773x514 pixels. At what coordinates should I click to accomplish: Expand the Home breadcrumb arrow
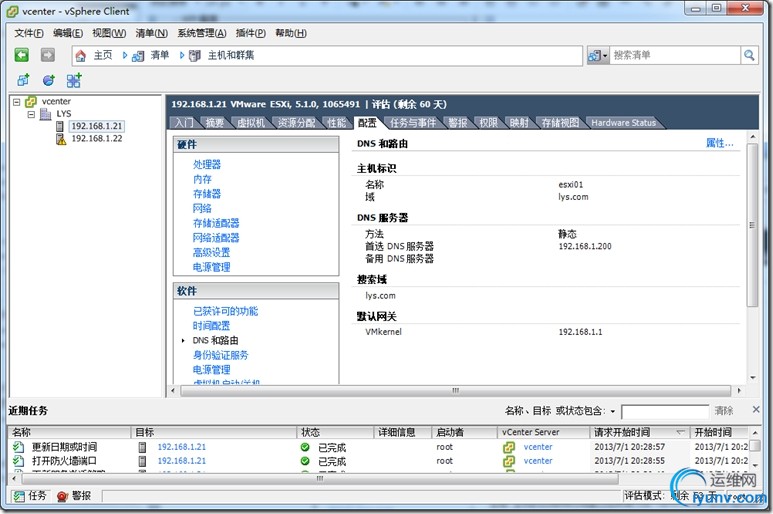pos(125,56)
